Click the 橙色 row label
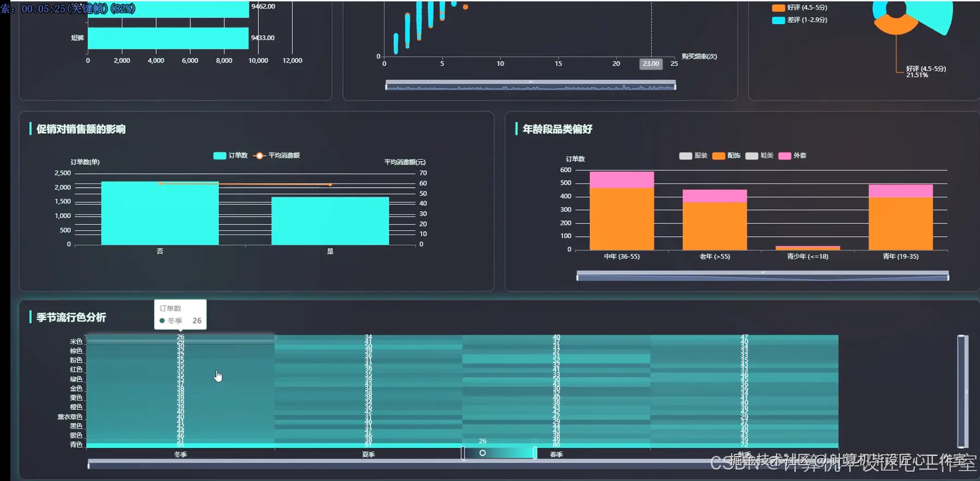This screenshot has height=481, width=980. [x=76, y=407]
